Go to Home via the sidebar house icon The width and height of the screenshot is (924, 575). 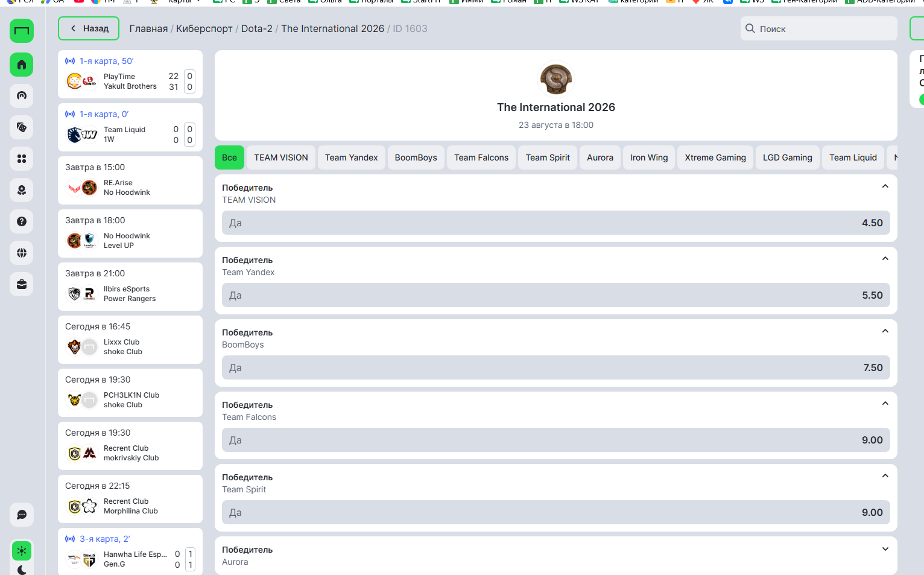pyautogui.click(x=22, y=65)
